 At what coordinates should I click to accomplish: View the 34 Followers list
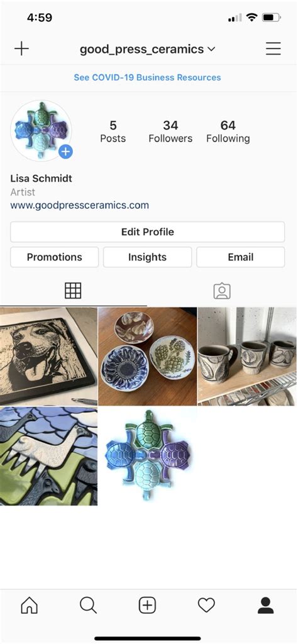(x=170, y=131)
